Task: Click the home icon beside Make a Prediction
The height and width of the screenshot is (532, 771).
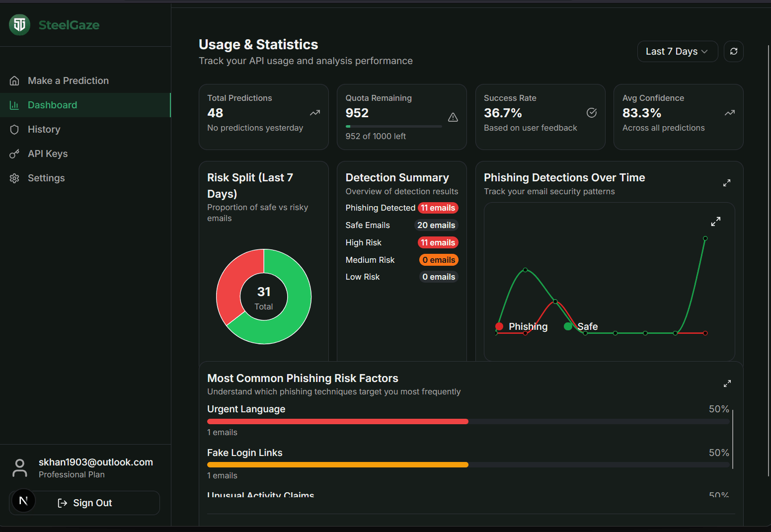Action: (14, 80)
